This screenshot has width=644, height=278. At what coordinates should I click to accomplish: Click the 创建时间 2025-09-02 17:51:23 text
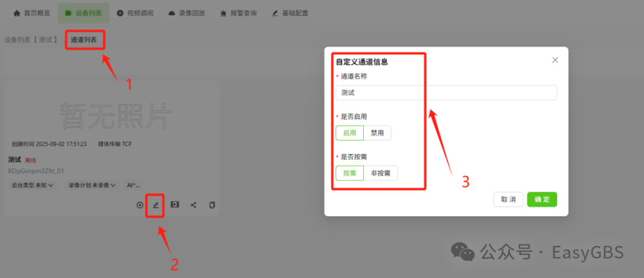[x=49, y=144]
